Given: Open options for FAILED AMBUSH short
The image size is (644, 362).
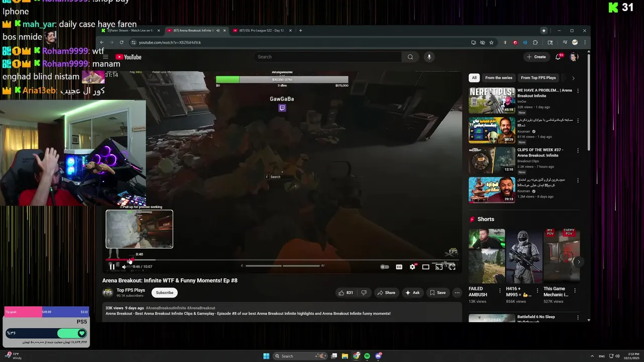Looking at the screenshot, I should (500, 291).
